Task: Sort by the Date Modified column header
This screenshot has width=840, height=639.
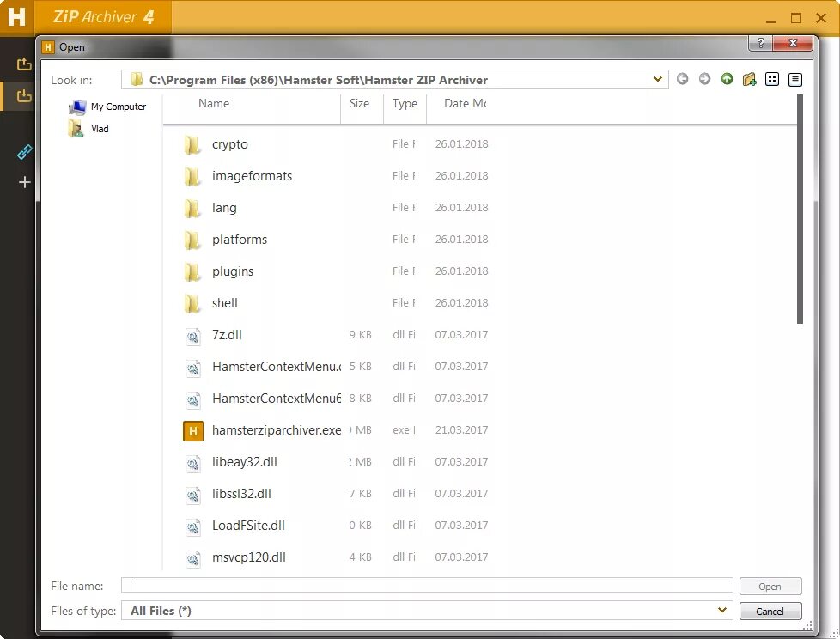Action: click(465, 103)
